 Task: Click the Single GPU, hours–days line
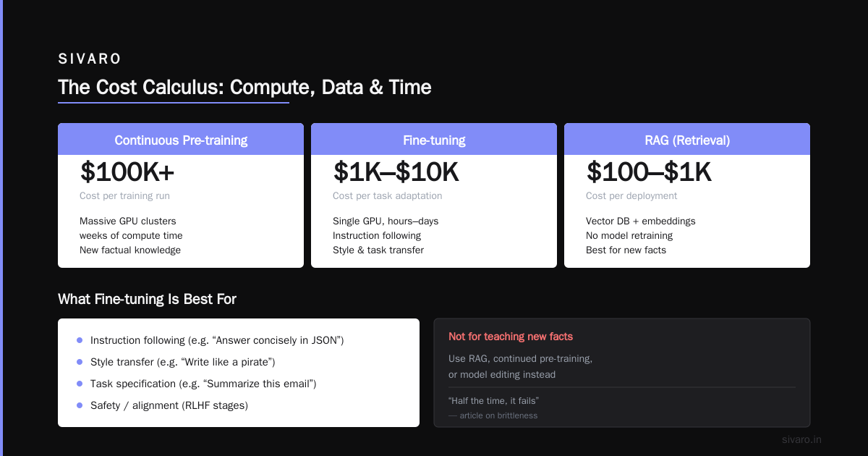pyautogui.click(x=386, y=221)
